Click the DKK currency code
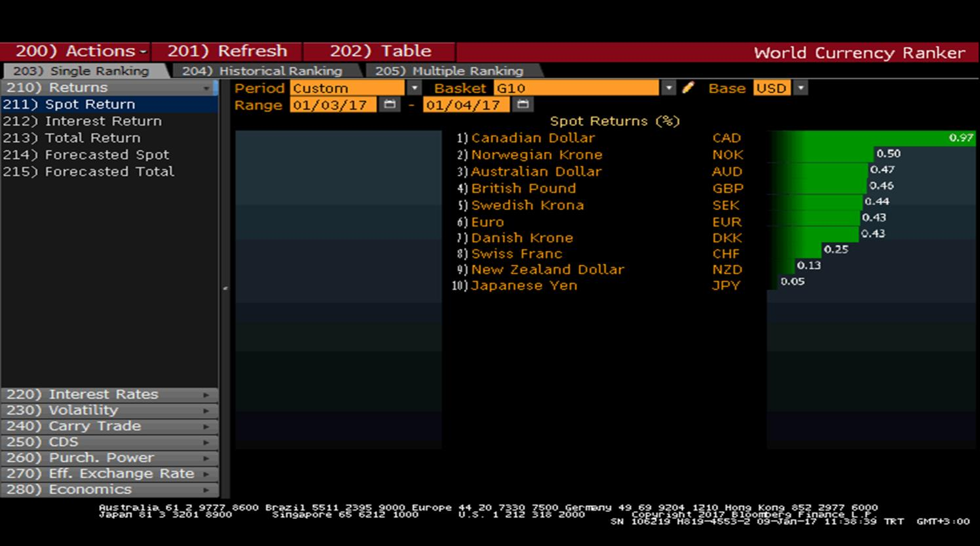This screenshot has height=546, width=980. (x=727, y=238)
